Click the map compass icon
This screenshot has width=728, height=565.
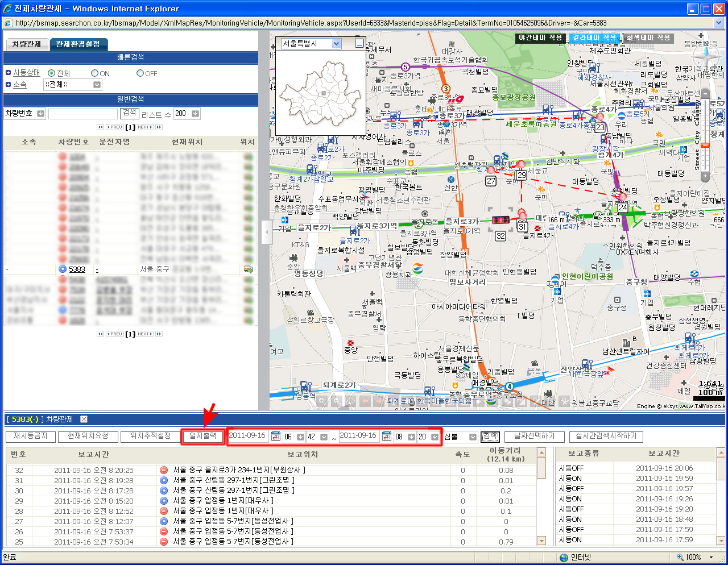pos(706,56)
